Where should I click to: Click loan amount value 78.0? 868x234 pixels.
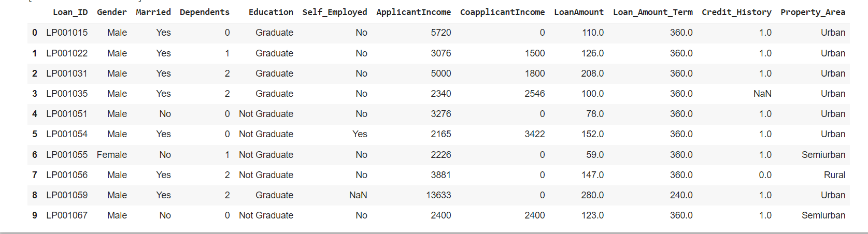tap(595, 114)
